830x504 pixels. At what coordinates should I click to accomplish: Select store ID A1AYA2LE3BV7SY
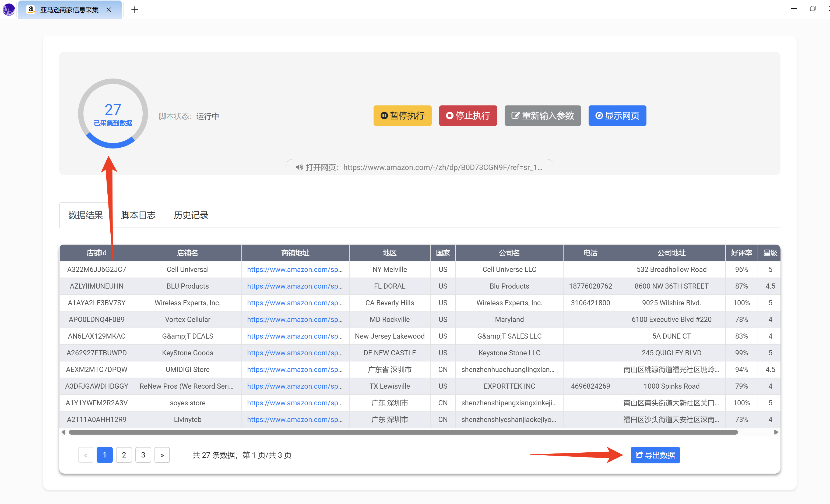97,303
